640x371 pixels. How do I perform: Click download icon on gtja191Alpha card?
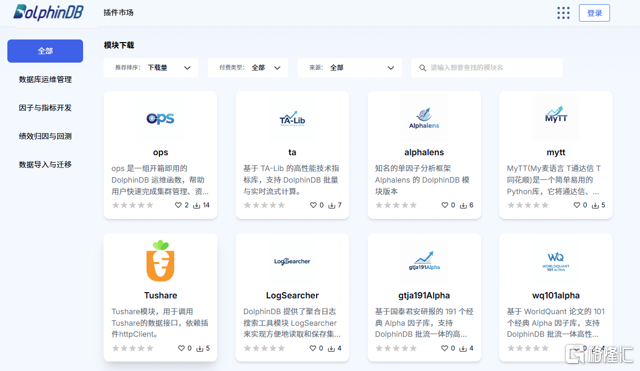[463, 349]
